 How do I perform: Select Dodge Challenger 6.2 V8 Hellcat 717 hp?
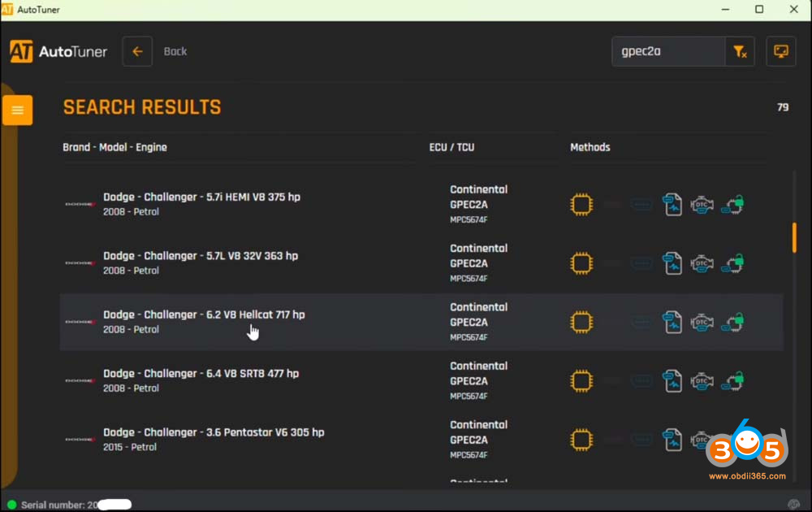click(421, 322)
